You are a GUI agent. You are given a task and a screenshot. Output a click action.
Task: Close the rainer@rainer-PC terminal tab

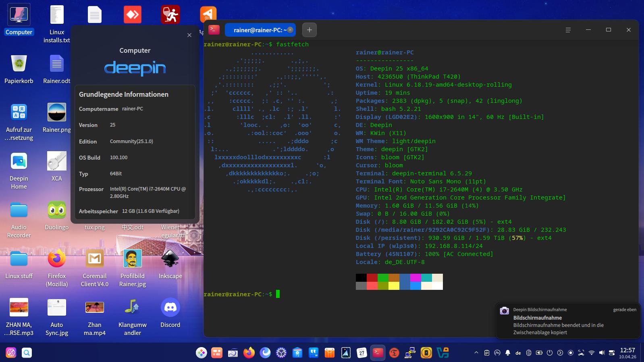point(290,30)
